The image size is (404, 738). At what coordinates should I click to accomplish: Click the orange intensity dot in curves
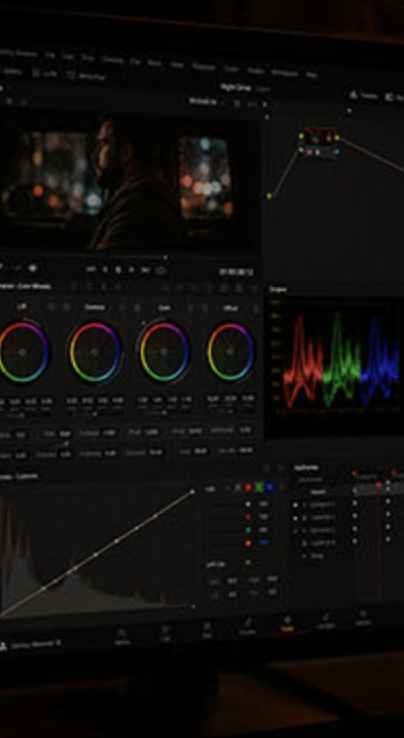(x=248, y=543)
